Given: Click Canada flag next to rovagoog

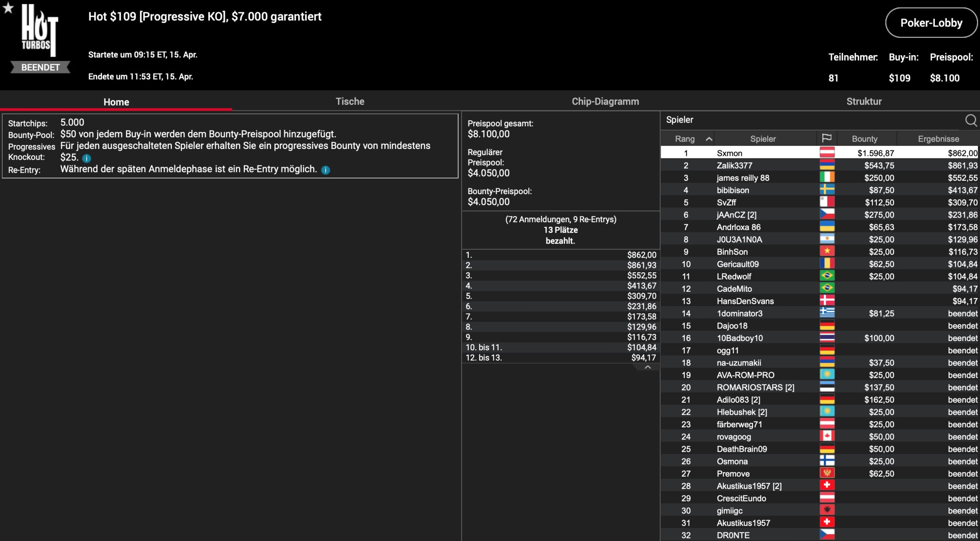Looking at the screenshot, I should [x=827, y=436].
